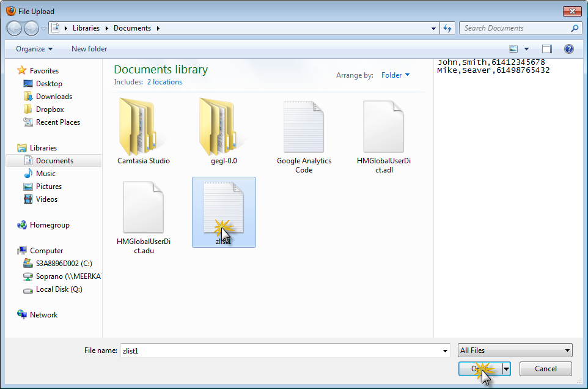Open the 2 locations link

pos(164,82)
